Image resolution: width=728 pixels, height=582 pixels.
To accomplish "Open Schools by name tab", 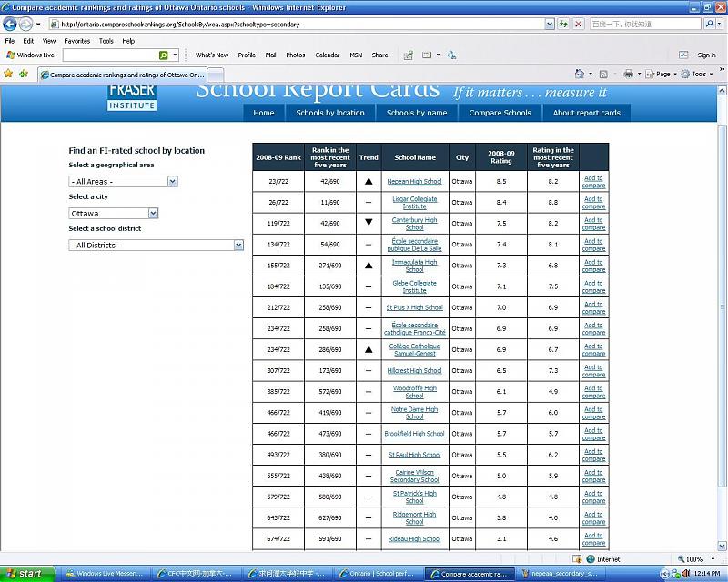I will [417, 113].
